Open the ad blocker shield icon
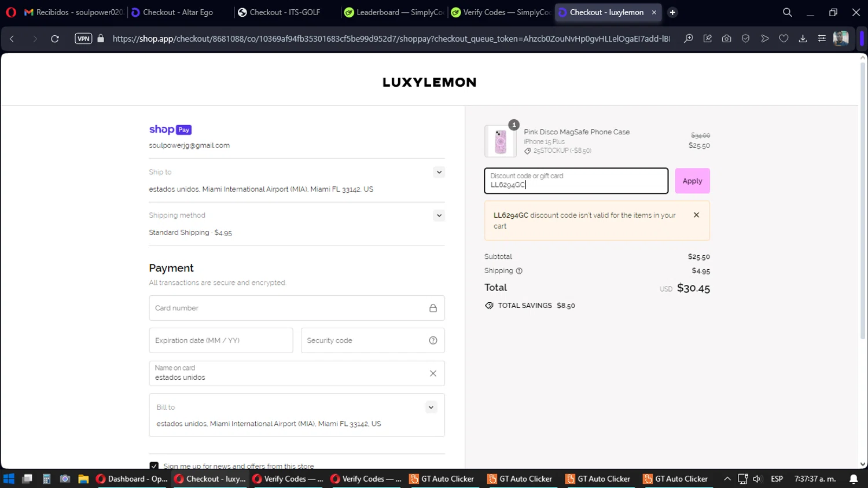This screenshot has height=488, width=868. 746,39
